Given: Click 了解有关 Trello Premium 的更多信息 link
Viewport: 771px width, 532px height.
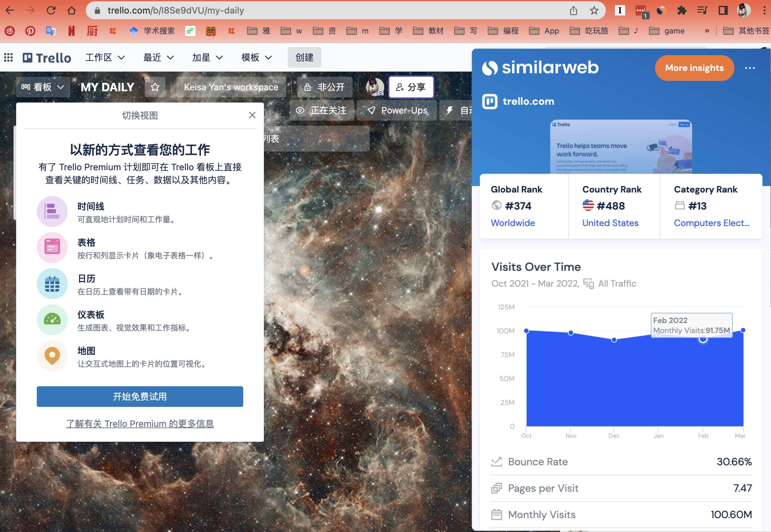Looking at the screenshot, I should [139, 423].
